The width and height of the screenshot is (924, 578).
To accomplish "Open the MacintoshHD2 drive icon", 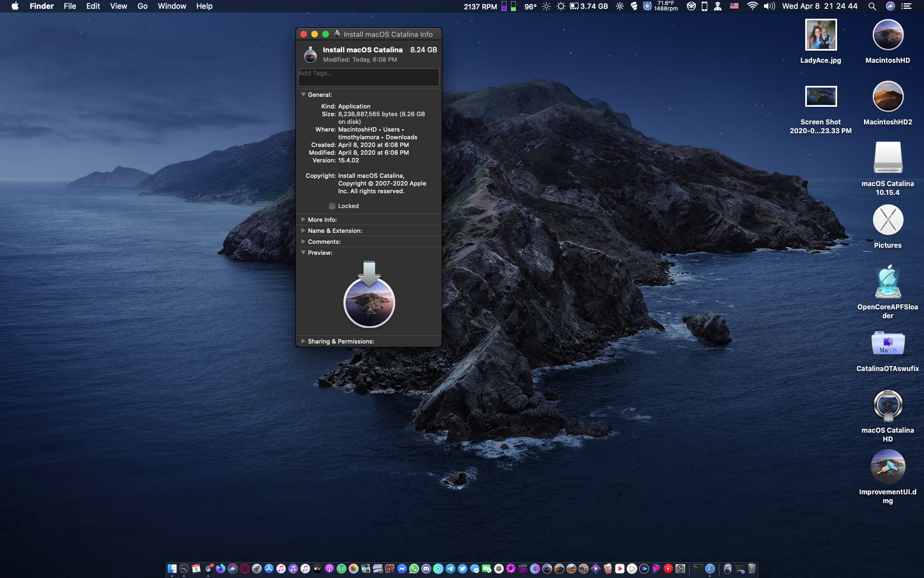I will coord(888,97).
